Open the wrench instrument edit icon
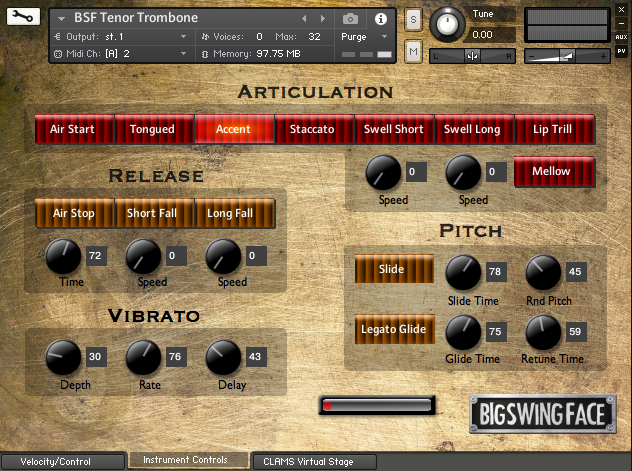Viewport: 632px width, 471px height. (x=23, y=17)
